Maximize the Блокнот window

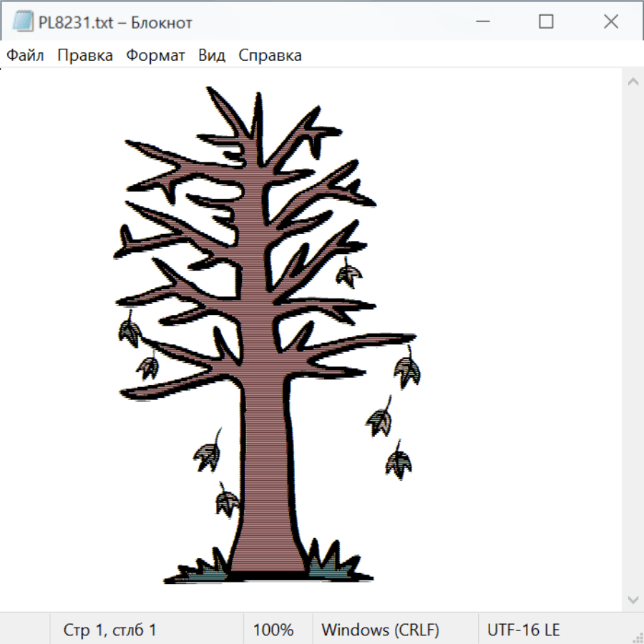pos(546,22)
